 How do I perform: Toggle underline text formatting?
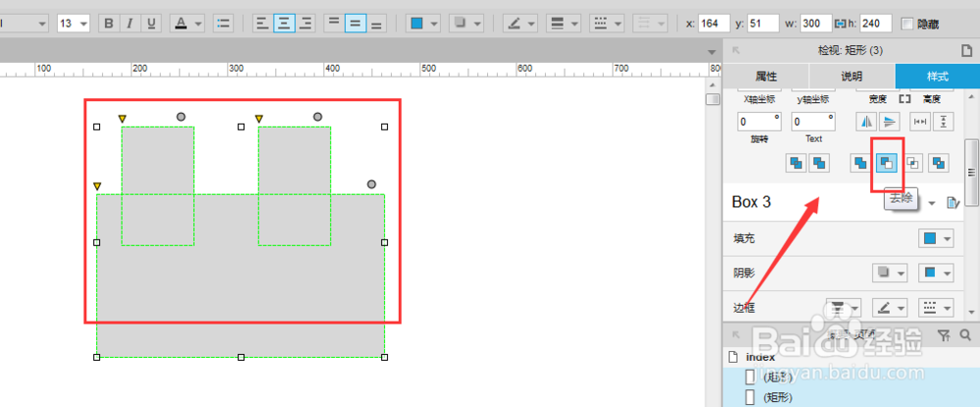(150, 24)
